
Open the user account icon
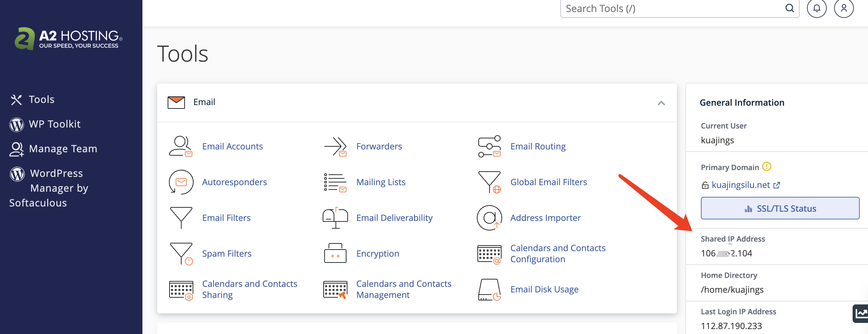(x=844, y=8)
